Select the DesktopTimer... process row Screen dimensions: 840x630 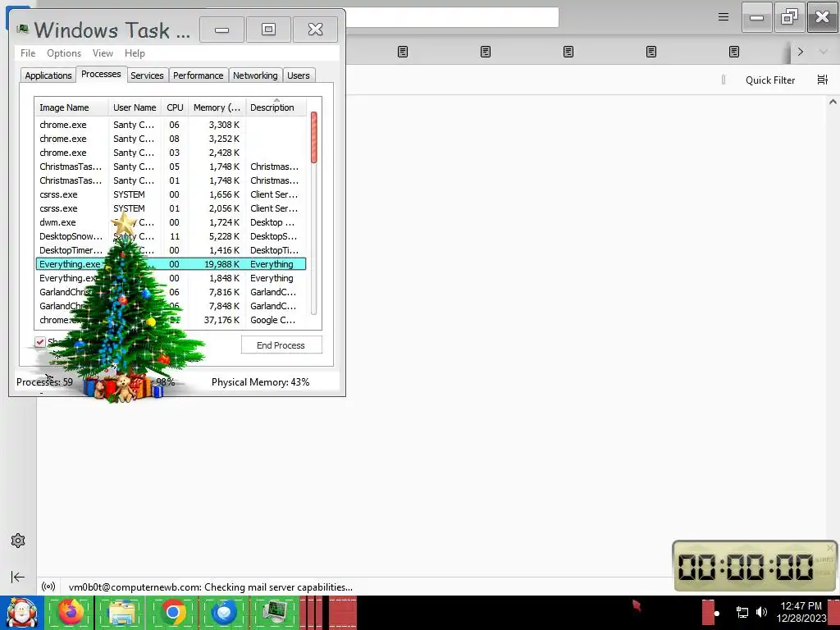tap(171, 249)
